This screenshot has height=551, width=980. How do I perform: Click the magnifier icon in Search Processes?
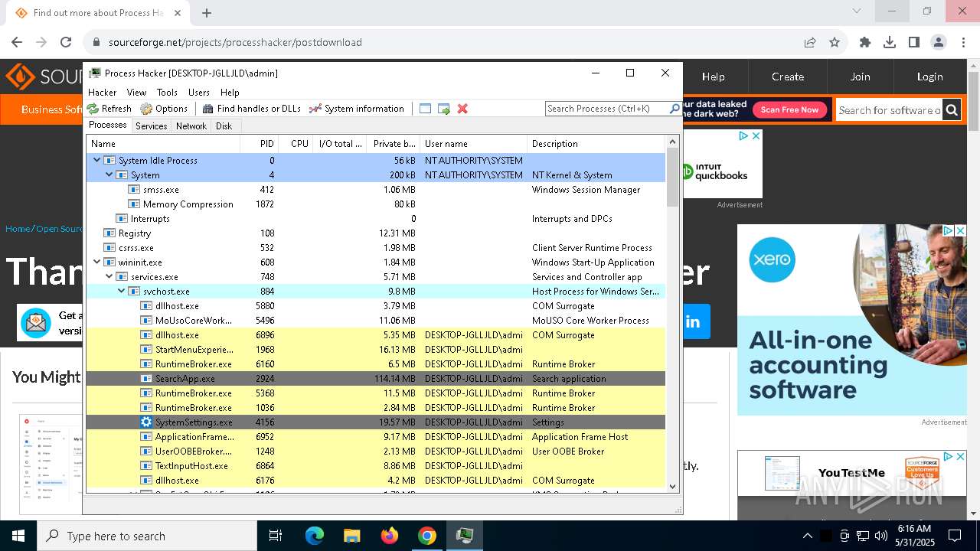click(x=675, y=109)
